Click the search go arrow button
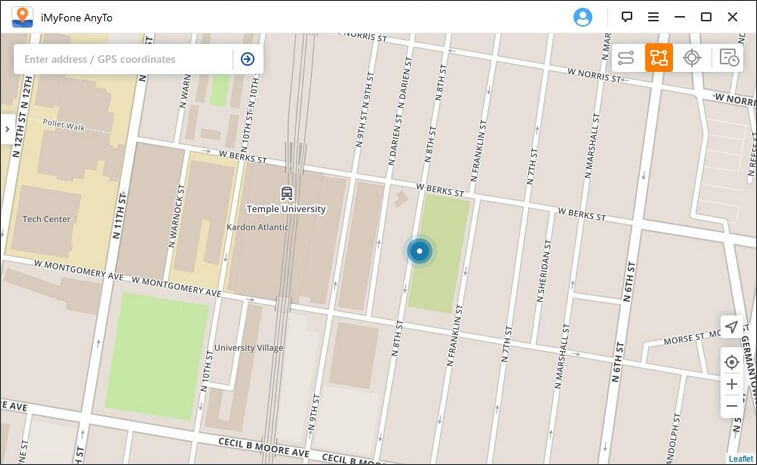This screenshot has height=465, width=757. [248, 59]
